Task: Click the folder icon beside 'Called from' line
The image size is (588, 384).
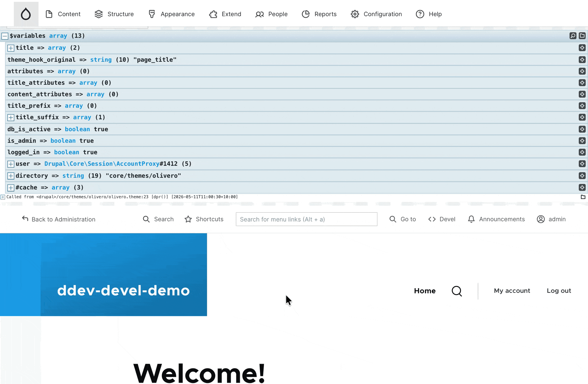Action: (x=583, y=197)
